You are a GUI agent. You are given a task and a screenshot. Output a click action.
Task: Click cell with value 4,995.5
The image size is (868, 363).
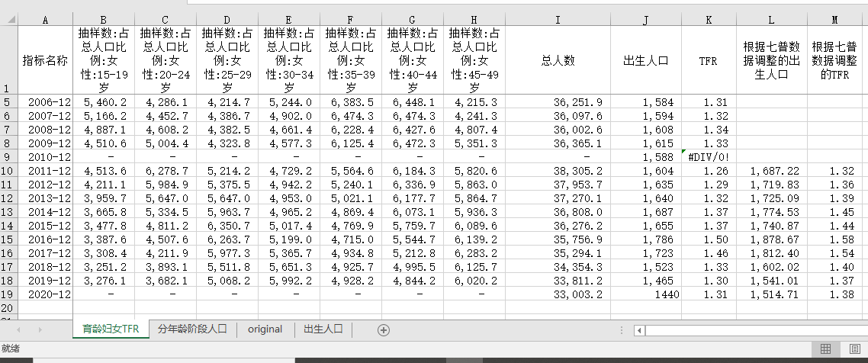(x=413, y=267)
